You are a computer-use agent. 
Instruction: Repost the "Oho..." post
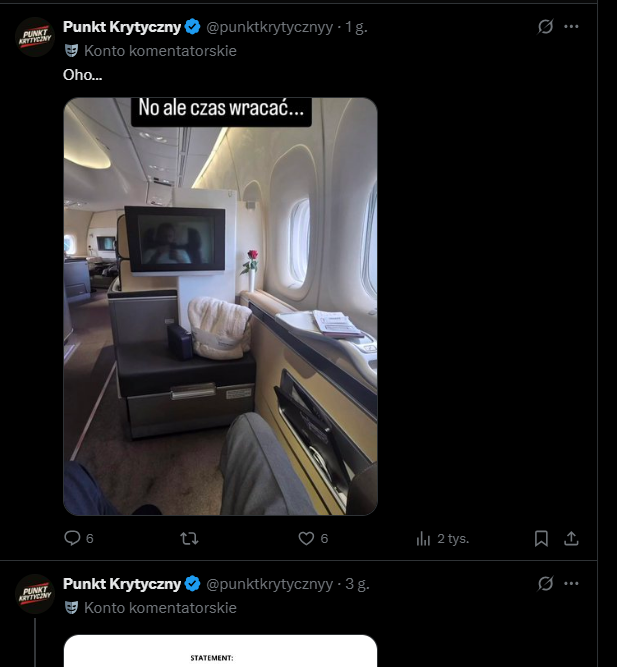(x=188, y=538)
